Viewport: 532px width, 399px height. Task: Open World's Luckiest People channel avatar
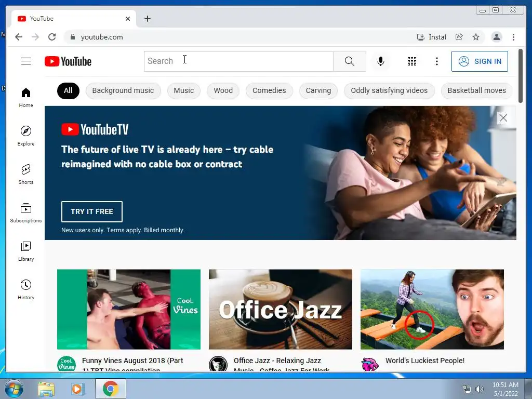click(x=370, y=364)
